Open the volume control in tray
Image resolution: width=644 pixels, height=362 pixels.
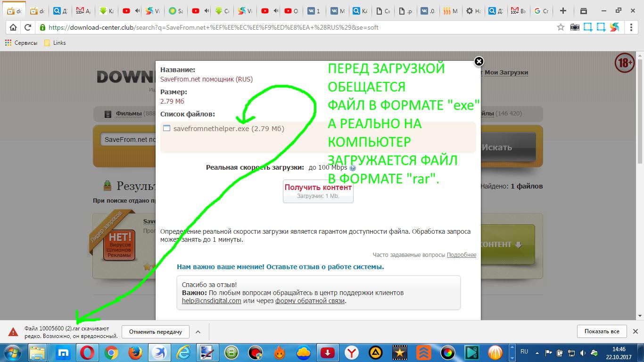coord(583,353)
